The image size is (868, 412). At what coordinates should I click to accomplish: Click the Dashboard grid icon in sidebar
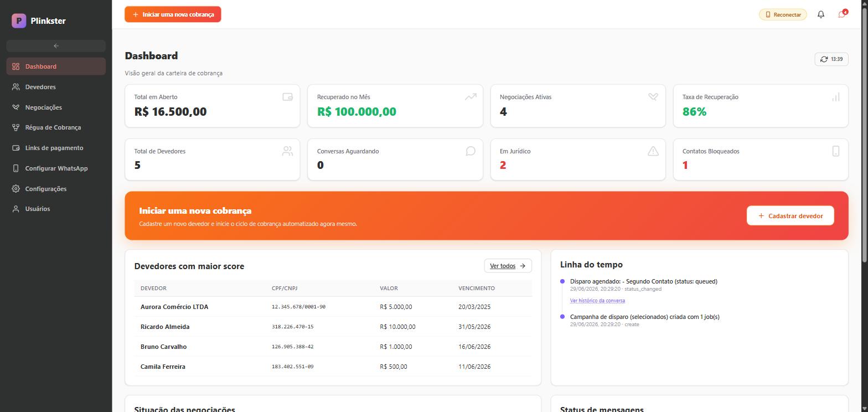tap(15, 66)
